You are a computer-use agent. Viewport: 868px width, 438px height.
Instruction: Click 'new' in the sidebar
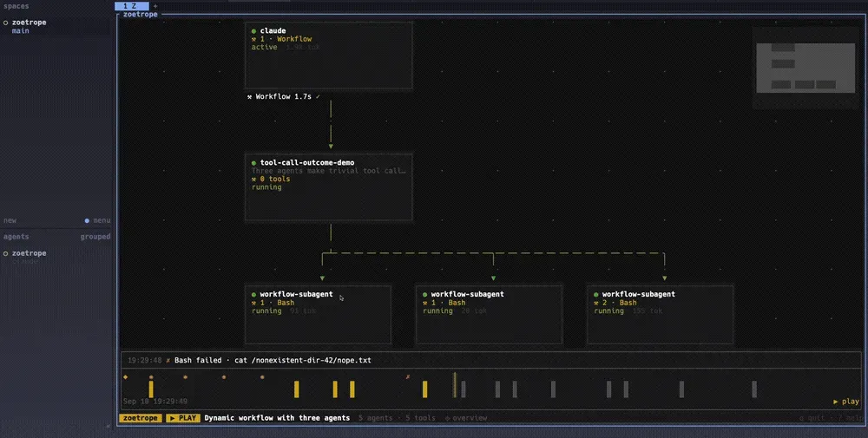[x=10, y=220]
